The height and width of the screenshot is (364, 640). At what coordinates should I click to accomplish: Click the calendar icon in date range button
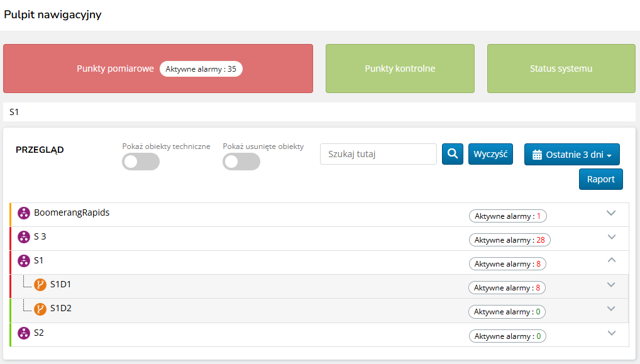point(537,155)
